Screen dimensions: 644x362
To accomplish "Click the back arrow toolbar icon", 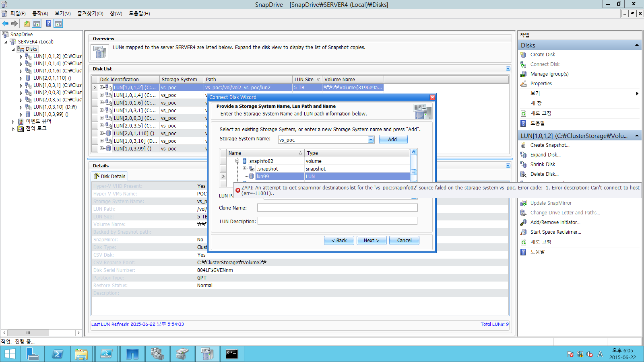I will (6, 24).
